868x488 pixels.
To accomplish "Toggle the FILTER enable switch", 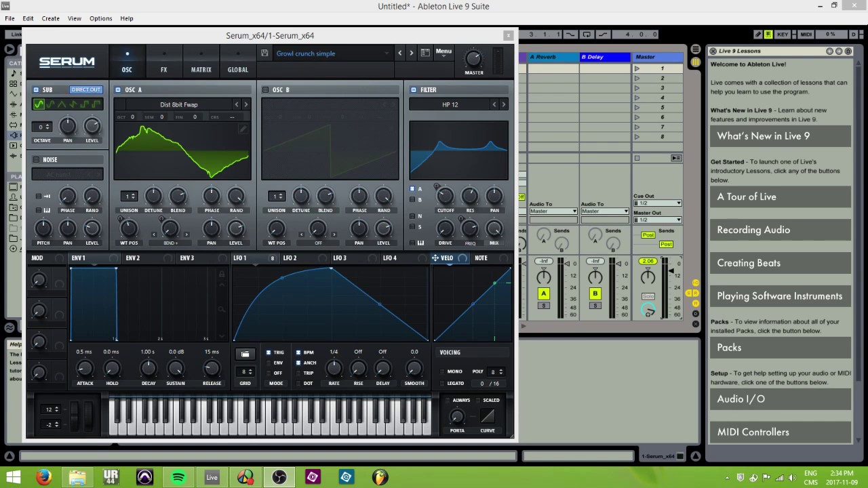I will (x=414, y=89).
